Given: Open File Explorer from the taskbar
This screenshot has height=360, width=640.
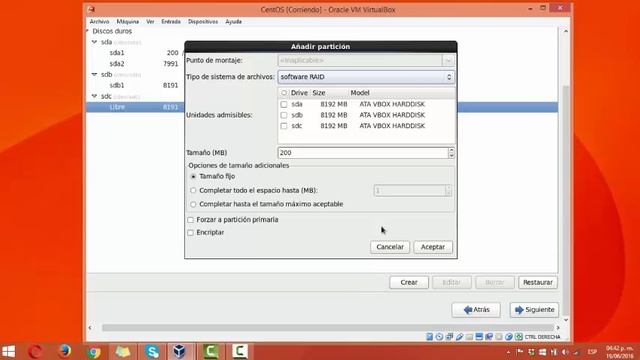Looking at the screenshot, I should (x=123, y=351).
